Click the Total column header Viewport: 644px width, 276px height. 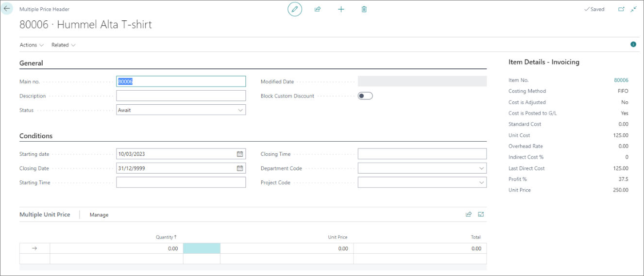pos(476,237)
